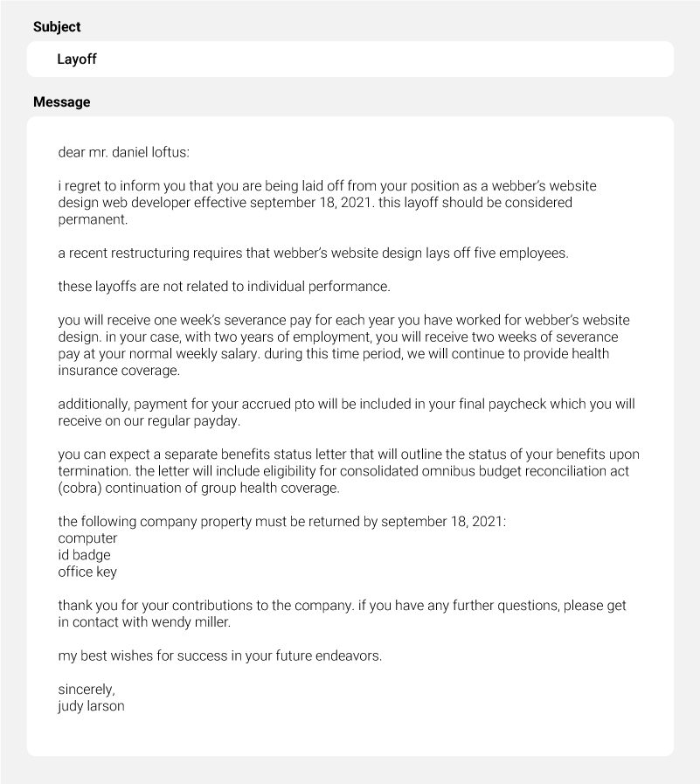Click the greeting line to daniel loftus
Viewport: 700px width, 784px height.
coord(123,152)
